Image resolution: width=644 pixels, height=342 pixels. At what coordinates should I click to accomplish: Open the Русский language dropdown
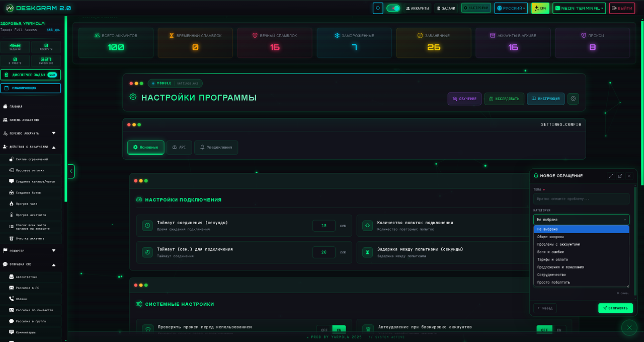(x=511, y=8)
